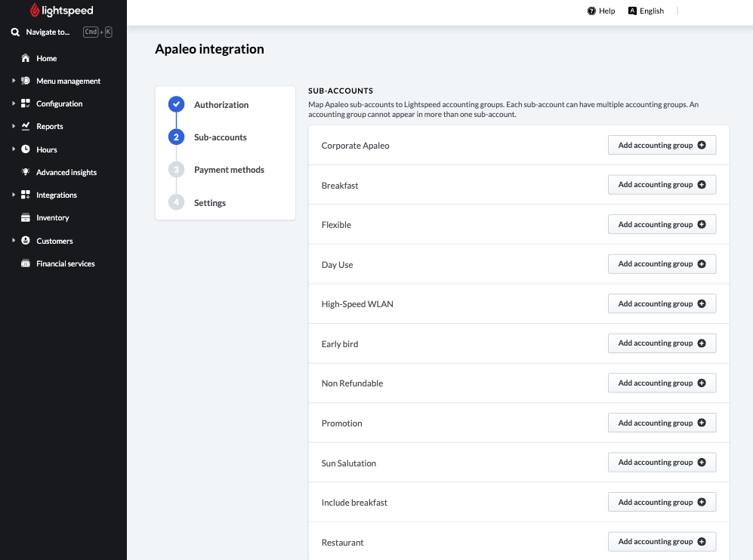Open the Home menu item

pyautogui.click(x=47, y=59)
